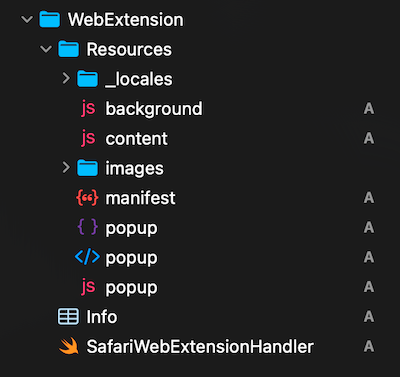Viewport: 400px width, 377px height.
Task: Click the js icon beside content
Action: (x=88, y=138)
